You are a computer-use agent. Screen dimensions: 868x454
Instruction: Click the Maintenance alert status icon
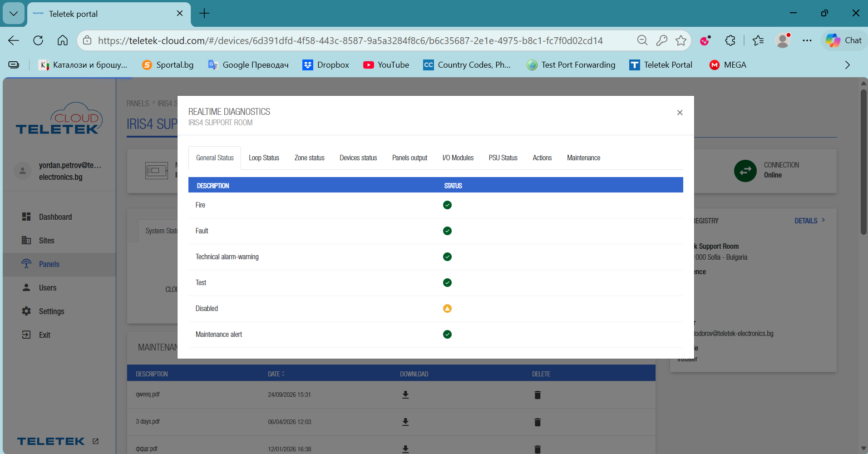pyautogui.click(x=447, y=335)
